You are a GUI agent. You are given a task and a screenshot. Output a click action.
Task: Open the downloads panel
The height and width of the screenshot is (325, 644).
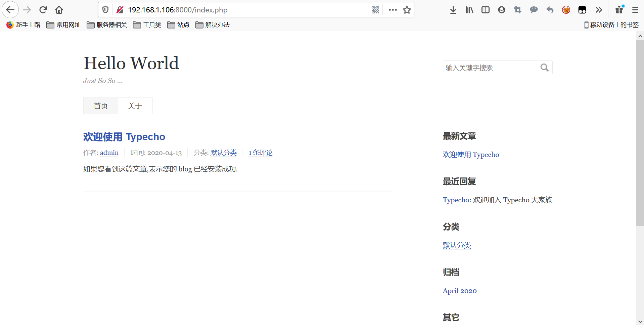pos(453,10)
